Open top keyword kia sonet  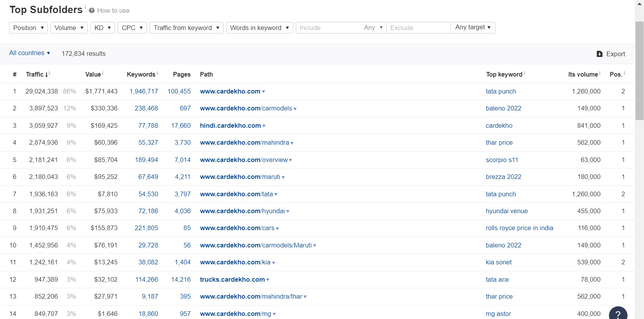[499, 262]
